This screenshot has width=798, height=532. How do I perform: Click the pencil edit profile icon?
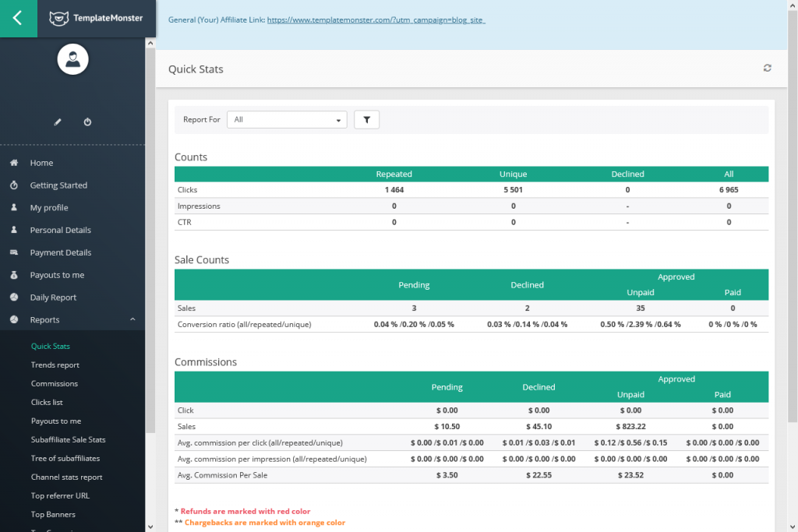(x=57, y=122)
